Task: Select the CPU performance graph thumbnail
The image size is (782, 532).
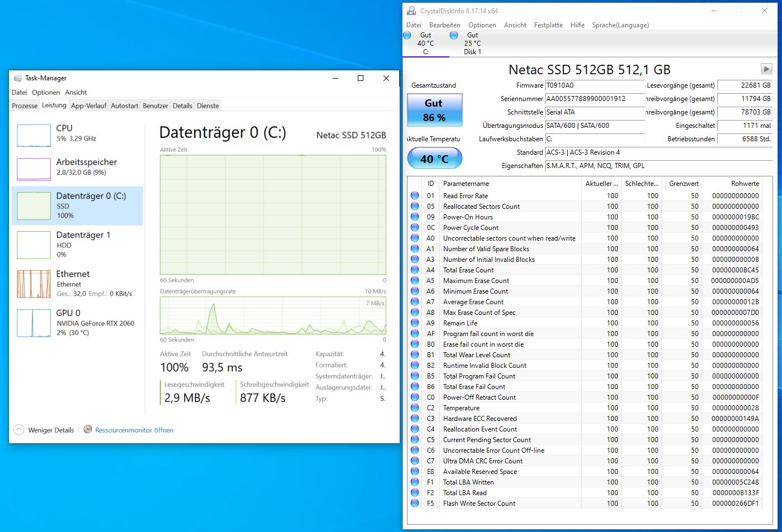Action: point(33,136)
